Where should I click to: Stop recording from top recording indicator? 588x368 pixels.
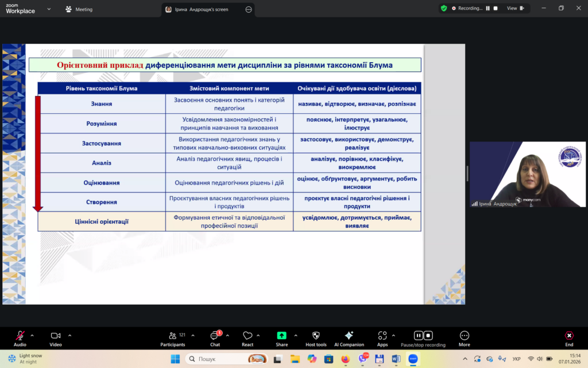coord(495,9)
